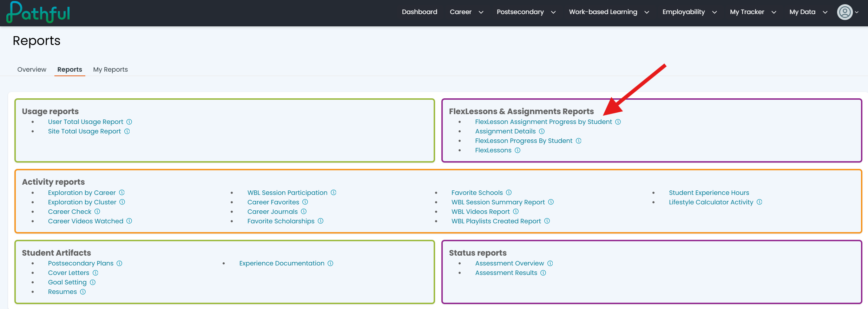Info icon for WBL Session Summary Report
This screenshot has height=309, width=868.
click(x=551, y=202)
